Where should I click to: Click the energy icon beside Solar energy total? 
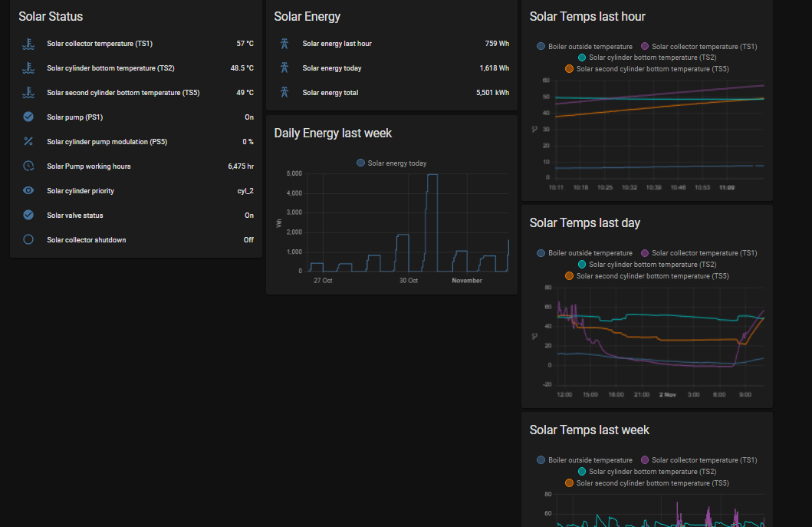(x=284, y=92)
